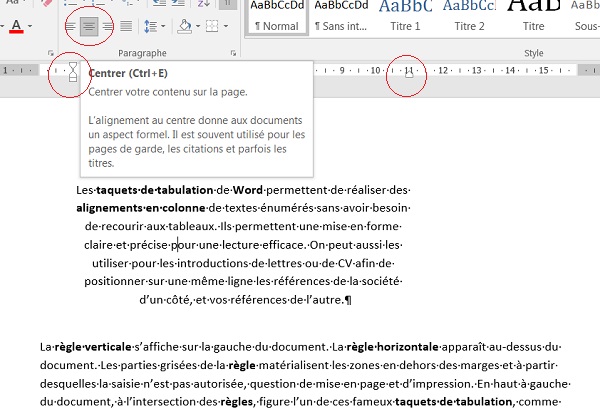Apply the Normal style

277,17
